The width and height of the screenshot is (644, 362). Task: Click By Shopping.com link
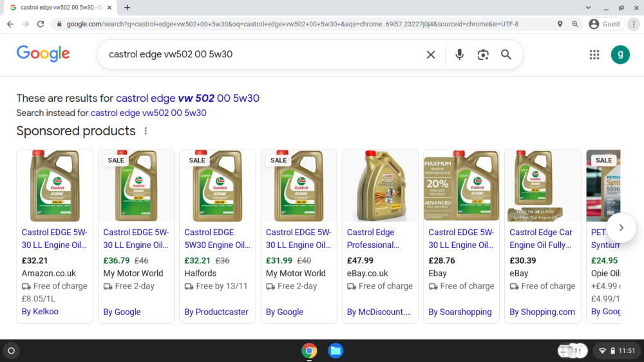[542, 312]
